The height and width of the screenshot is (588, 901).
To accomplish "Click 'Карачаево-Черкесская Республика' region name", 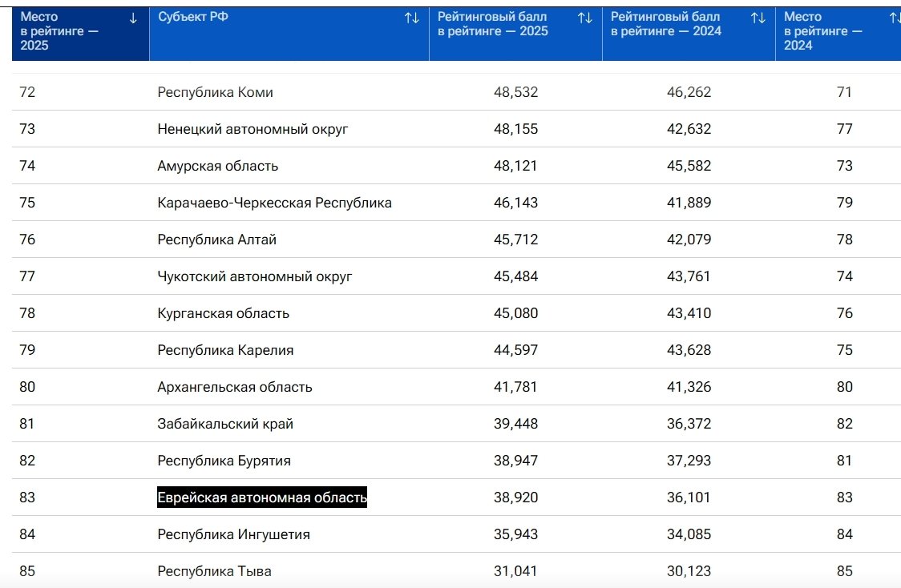I will pos(274,203).
